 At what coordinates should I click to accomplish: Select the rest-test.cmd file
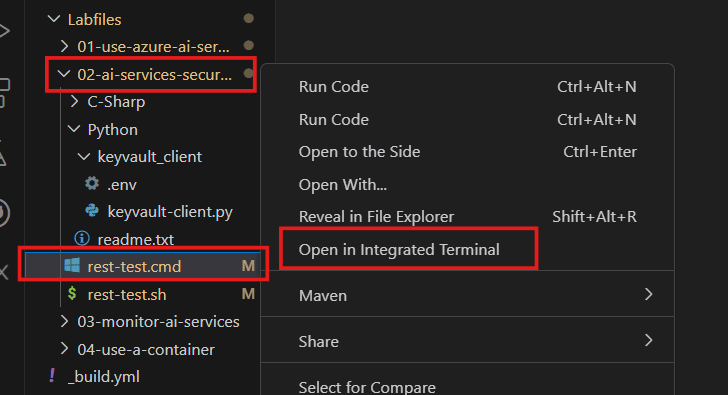(134, 266)
